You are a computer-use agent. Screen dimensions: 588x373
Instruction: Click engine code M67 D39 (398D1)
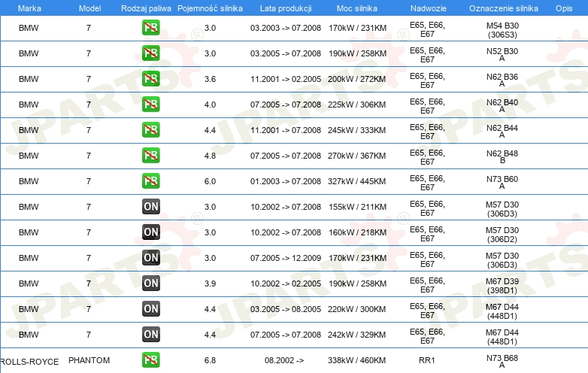click(502, 286)
